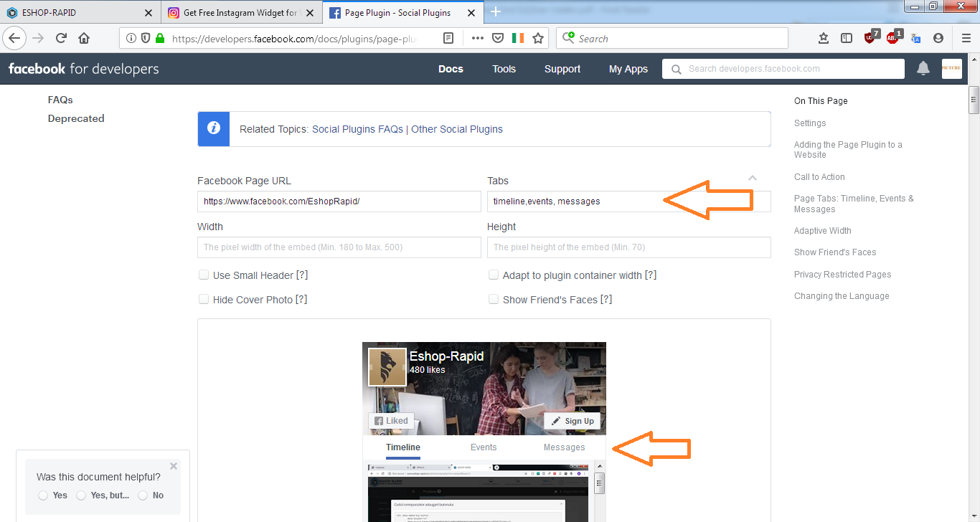Toggle reader view for this page
This screenshot has width=980, height=522.
point(448,38)
